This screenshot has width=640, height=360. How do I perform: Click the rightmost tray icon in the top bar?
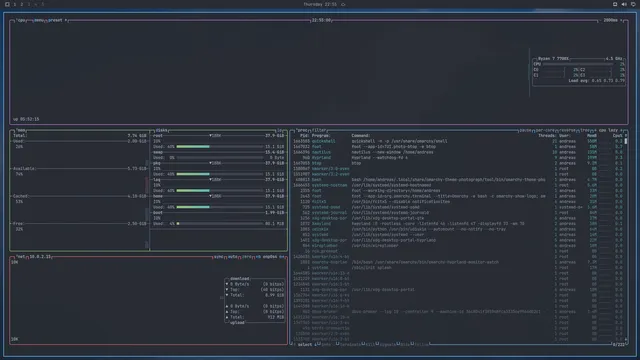633,4
